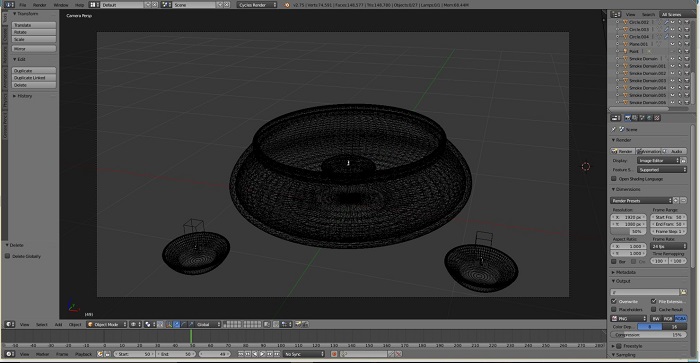Select the Render Layers properties tab icon

(635, 118)
